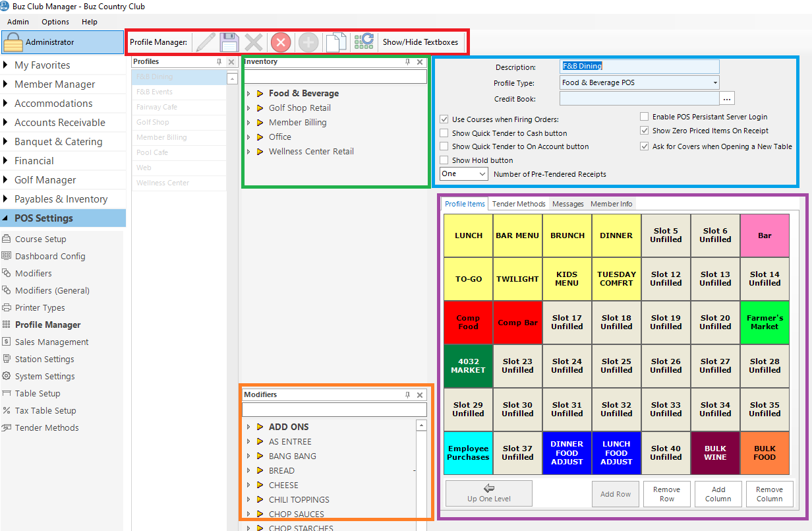
Task: Enable POS Persistant Server Login checkbox
Action: coord(645,117)
